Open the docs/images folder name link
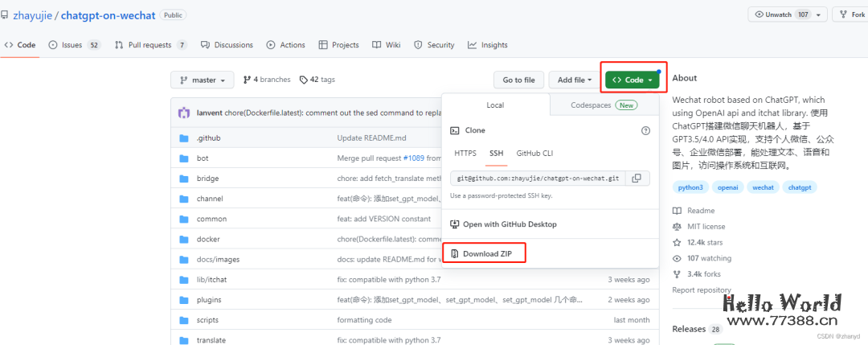Screen dimensions: 868x345 tap(218, 259)
